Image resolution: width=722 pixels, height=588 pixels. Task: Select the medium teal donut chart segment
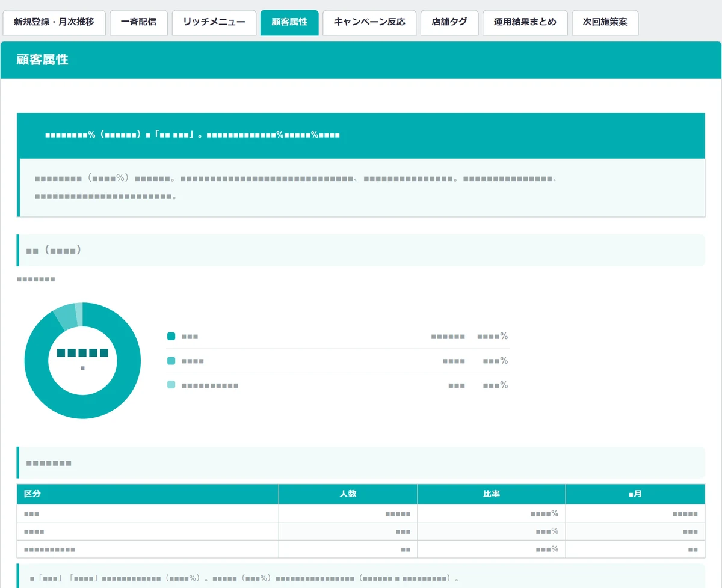[x=67, y=317]
